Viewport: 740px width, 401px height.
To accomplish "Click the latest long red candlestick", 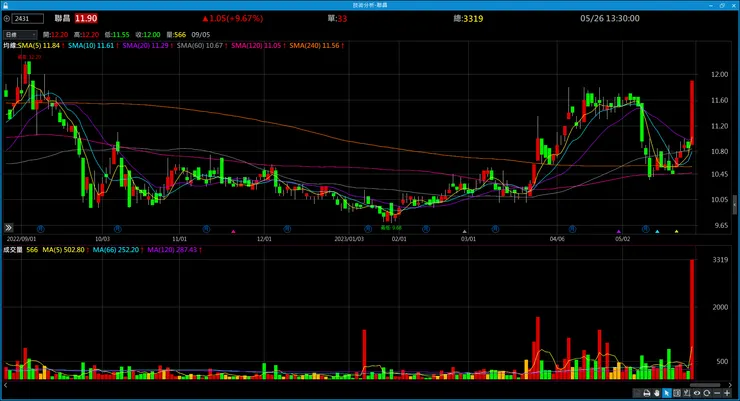I will (x=692, y=112).
